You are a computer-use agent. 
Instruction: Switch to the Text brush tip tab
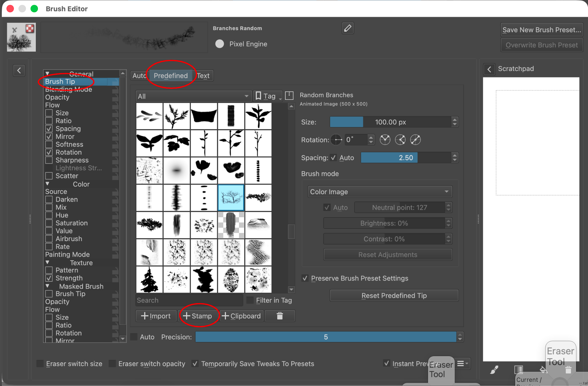[x=204, y=76]
